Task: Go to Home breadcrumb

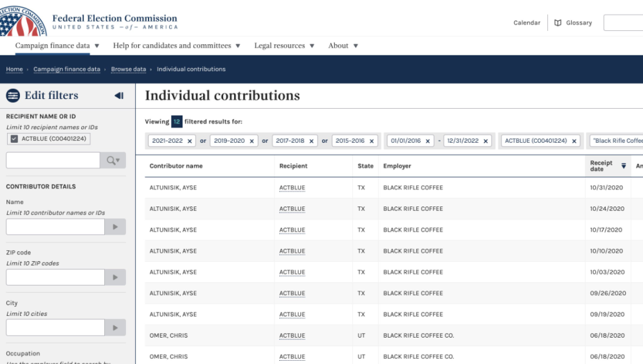Action: (14, 69)
